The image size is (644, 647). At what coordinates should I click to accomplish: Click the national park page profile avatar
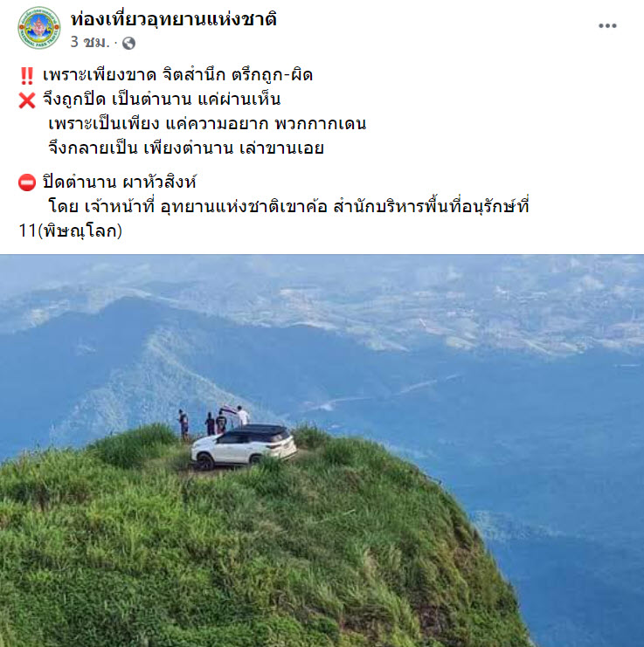39,28
